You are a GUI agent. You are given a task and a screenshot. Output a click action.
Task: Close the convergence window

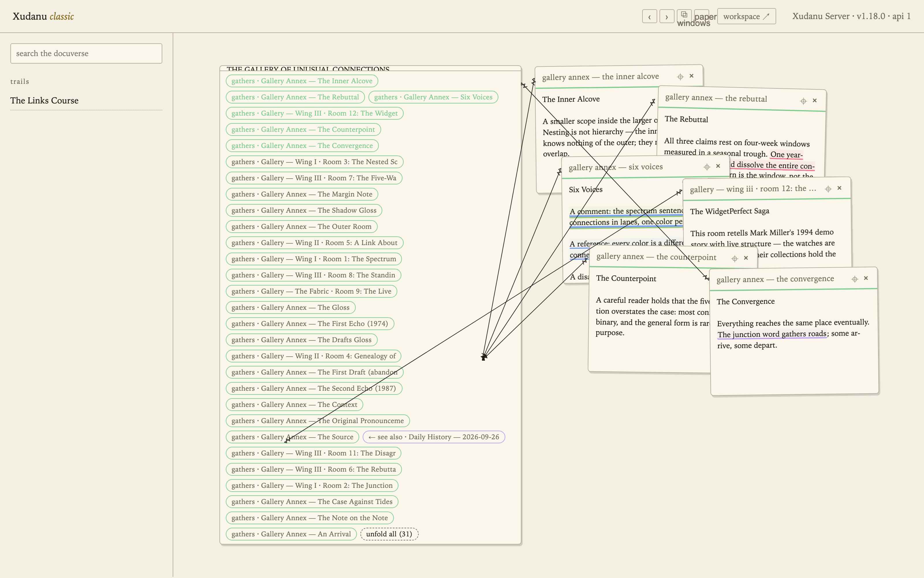pos(866,278)
